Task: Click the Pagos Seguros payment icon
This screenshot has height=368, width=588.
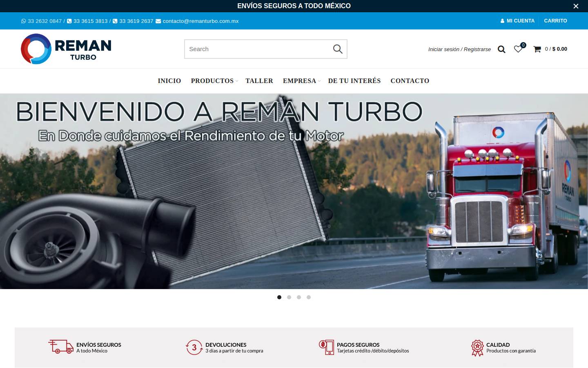Action: point(326,348)
